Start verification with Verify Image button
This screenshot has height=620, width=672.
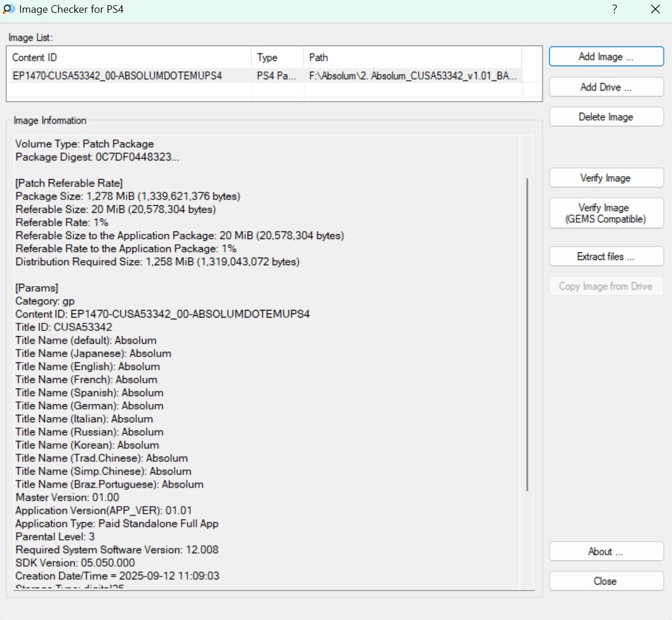click(x=606, y=178)
